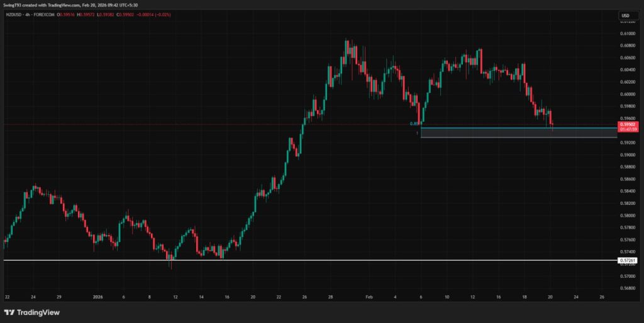This screenshot has height=323, width=644.
Task: Click the 0.85 Fibonacci level label
Action: (x=413, y=124)
